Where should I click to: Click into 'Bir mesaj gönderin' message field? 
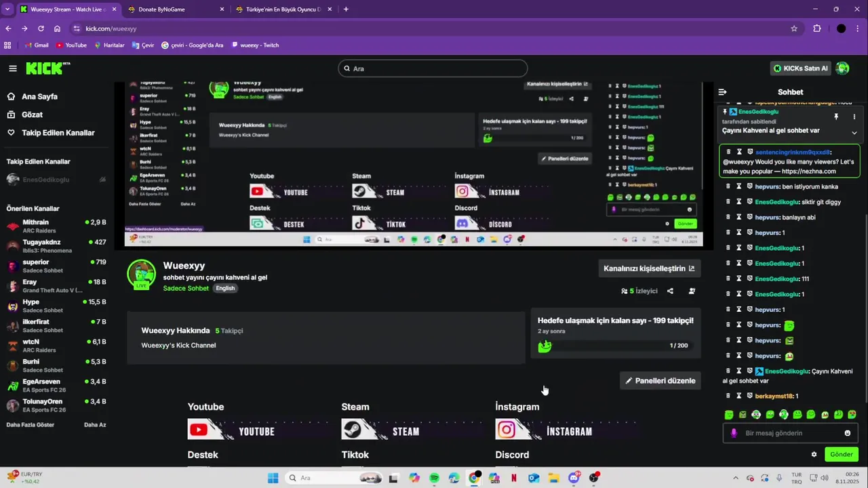[790, 433]
